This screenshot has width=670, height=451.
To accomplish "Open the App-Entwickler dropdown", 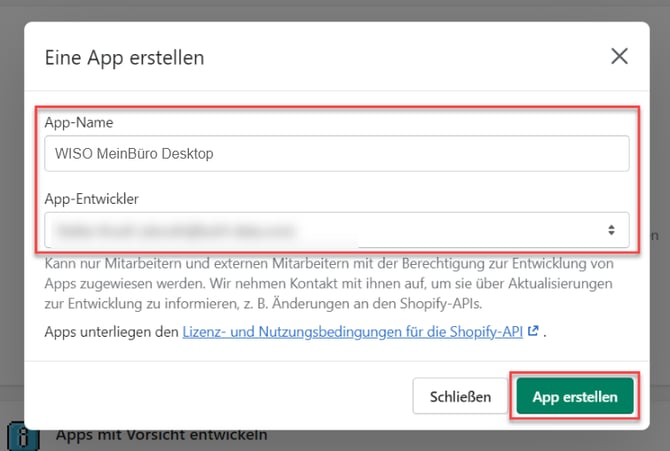I will pos(337,230).
